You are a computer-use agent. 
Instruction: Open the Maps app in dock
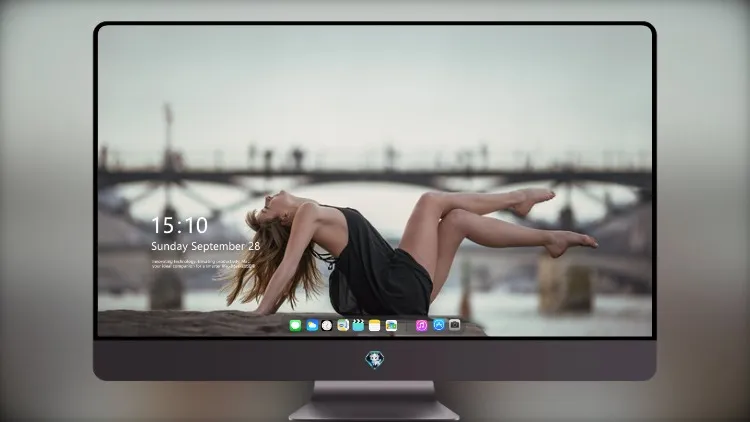point(343,325)
